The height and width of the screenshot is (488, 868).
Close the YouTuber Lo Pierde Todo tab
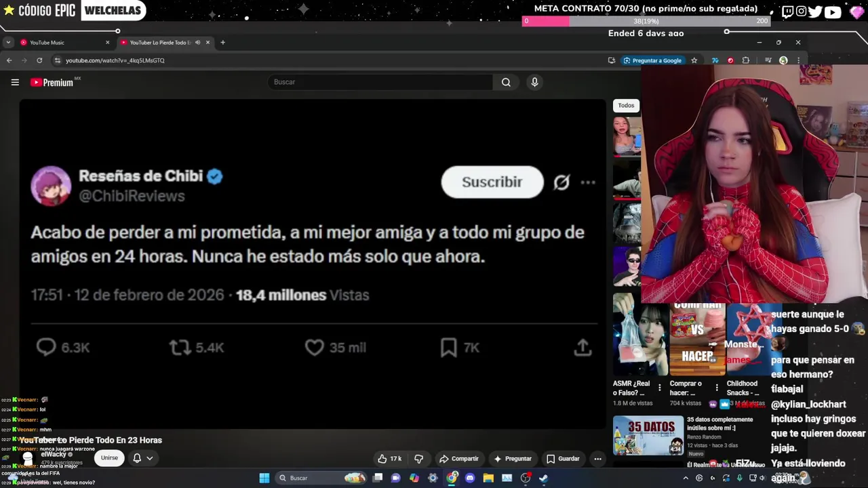208,43
